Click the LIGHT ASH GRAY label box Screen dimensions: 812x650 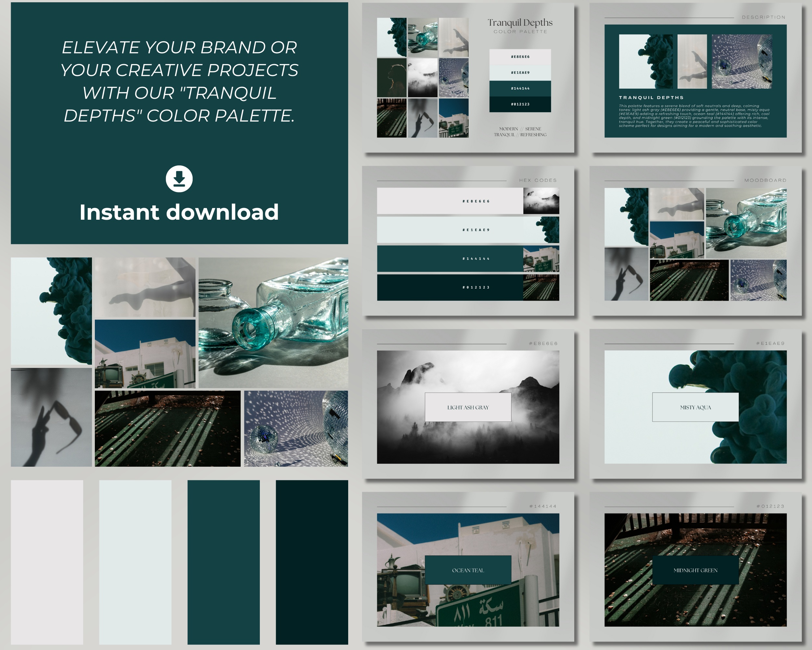click(468, 407)
